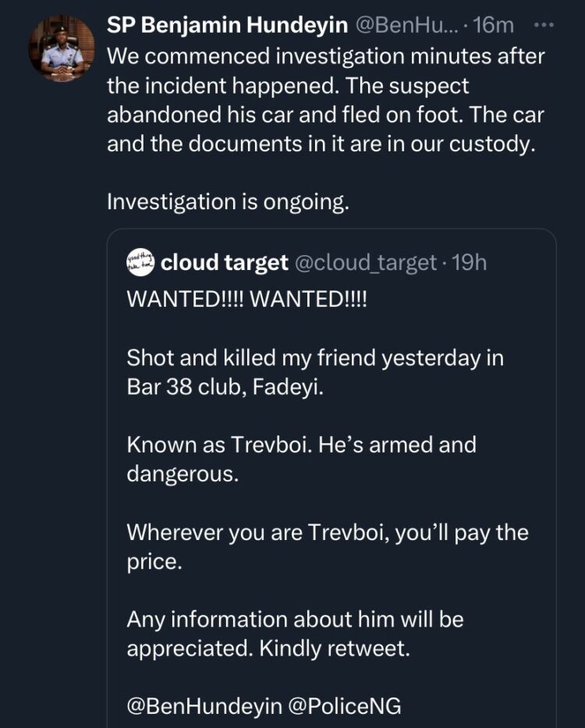Click the "Shot and killed my friend" sentence

tap(315, 358)
